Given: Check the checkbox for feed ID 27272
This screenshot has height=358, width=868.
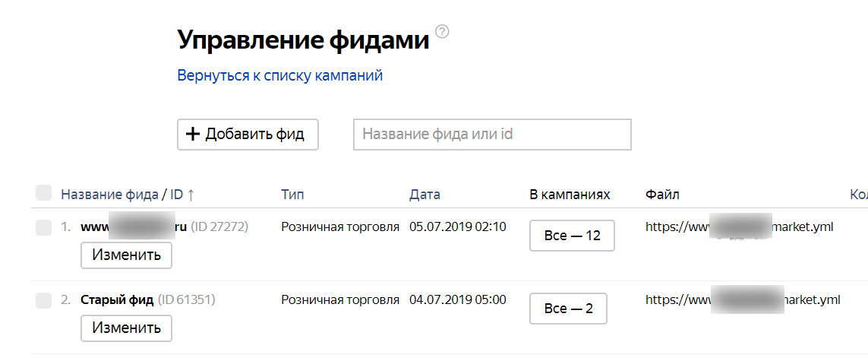Looking at the screenshot, I should tap(43, 227).
